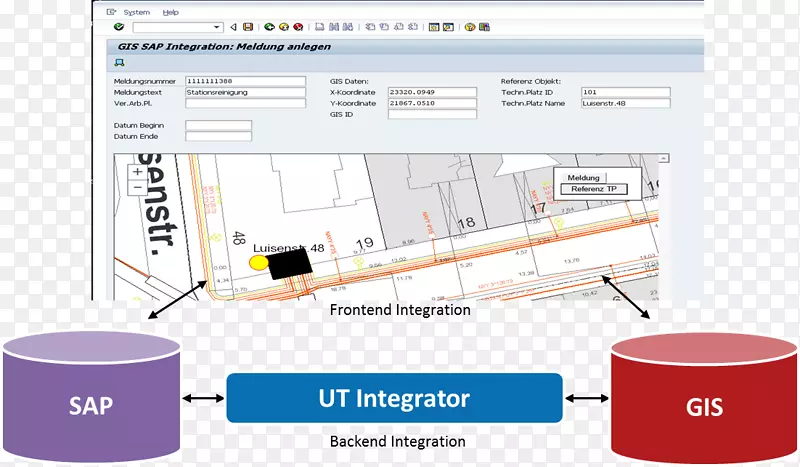Go to Previous Page icon
This screenshot has width=800, height=467.
(384, 27)
